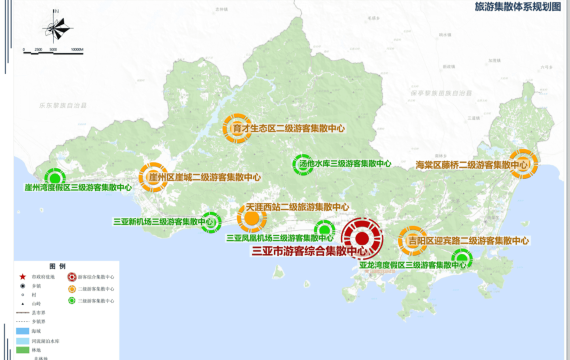The width and height of the screenshot is (570, 360).
Task: Click the dashed township boundary legend symbol
Action: point(23,321)
